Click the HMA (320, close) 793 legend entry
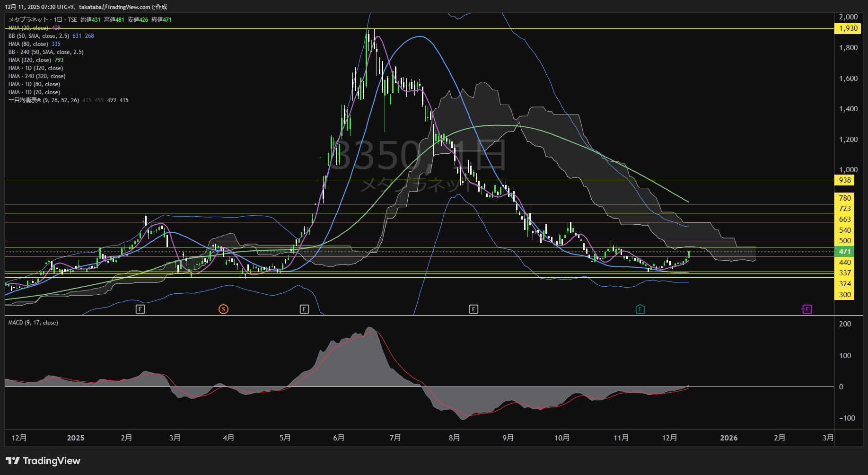 click(29, 60)
